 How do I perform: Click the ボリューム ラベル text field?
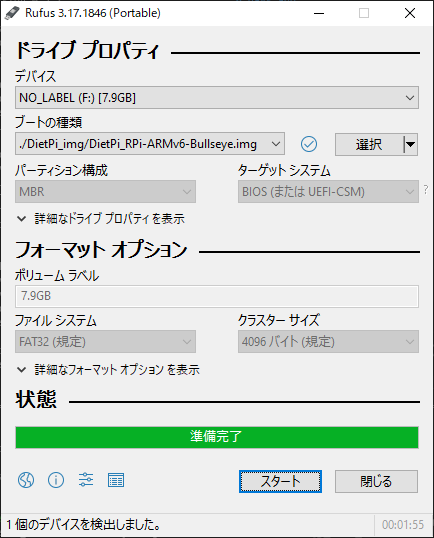pyautogui.click(x=217, y=296)
